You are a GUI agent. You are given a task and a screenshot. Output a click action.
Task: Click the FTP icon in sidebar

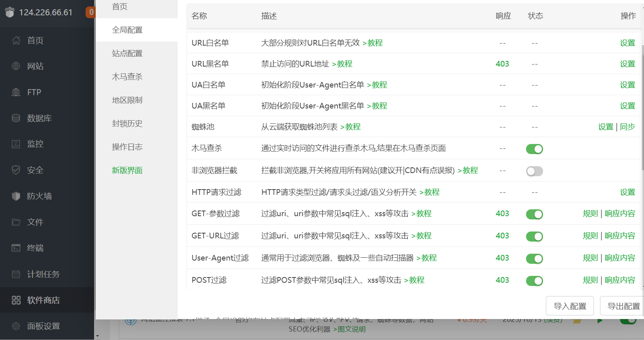(x=16, y=92)
